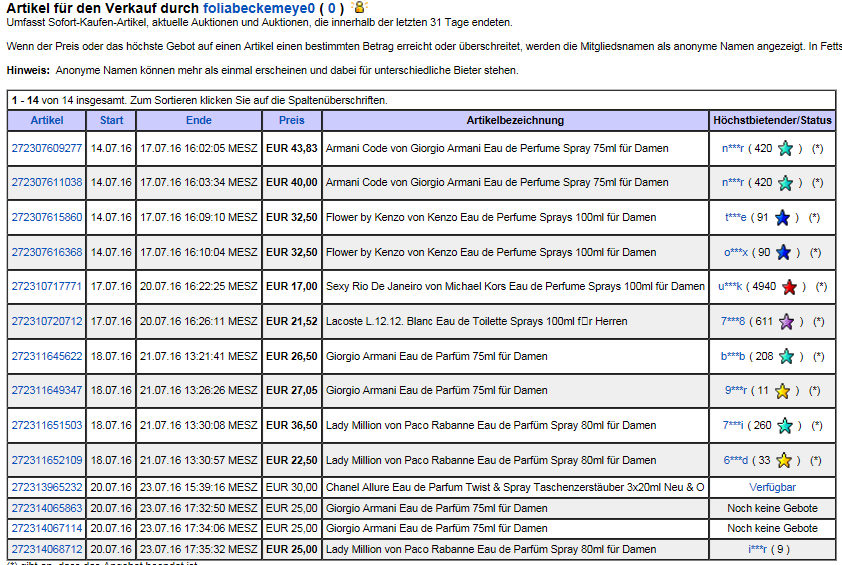This screenshot has width=842, height=565.
Task: Click the Lacoste L.12.12. Blanc item description
Action: [x=476, y=321]
